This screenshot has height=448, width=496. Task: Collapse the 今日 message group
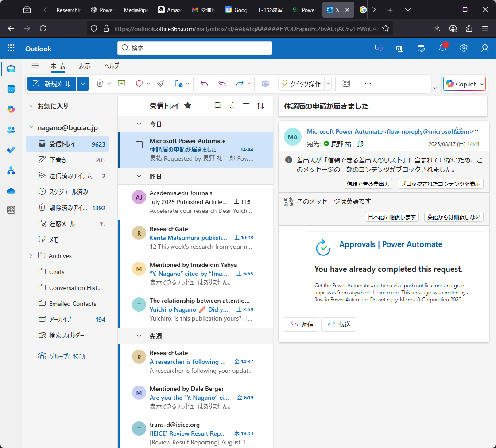pyautogui.click(x=139, y=124)
